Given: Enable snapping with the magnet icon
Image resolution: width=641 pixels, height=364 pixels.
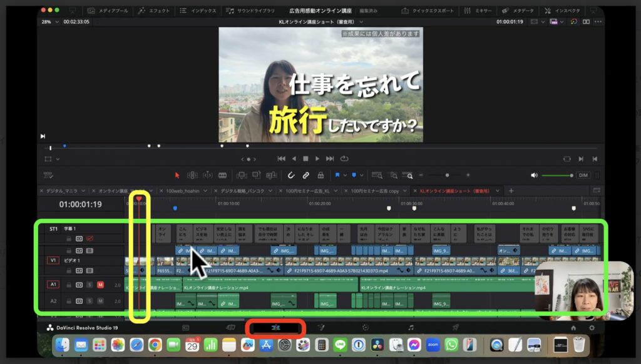Looking at the screenshot, I should [292, 176].
